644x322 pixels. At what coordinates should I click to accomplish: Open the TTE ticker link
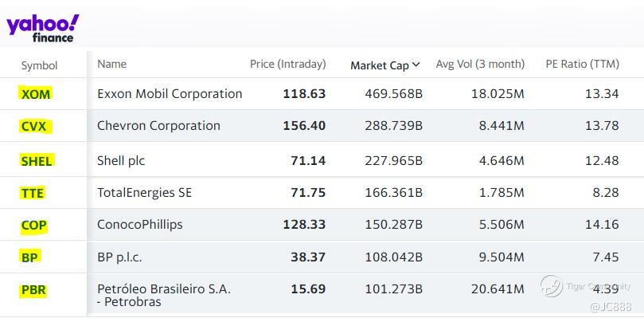click(33, 193)
